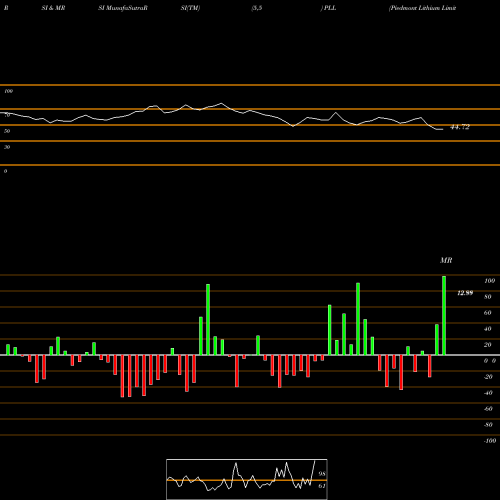This screenshot has width=500, height=500.
Task: Click the MR axis label -100
Action: click(x=490, y=441)
